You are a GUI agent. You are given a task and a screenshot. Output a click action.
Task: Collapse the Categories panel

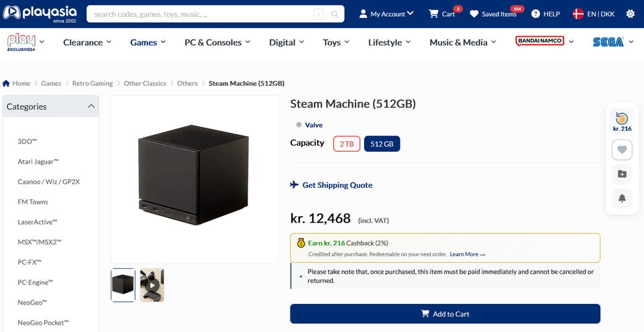coord(91,107)
